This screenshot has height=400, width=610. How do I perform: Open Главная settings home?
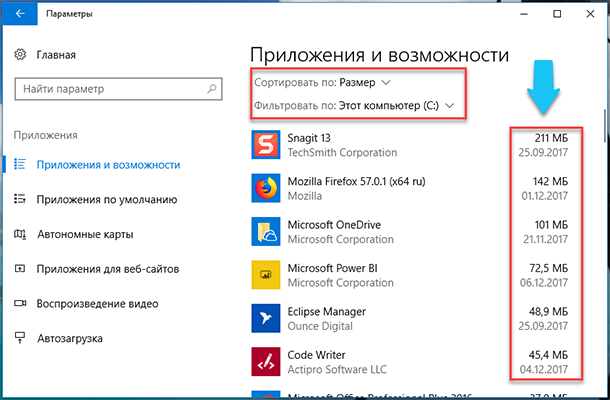(45, 55)
